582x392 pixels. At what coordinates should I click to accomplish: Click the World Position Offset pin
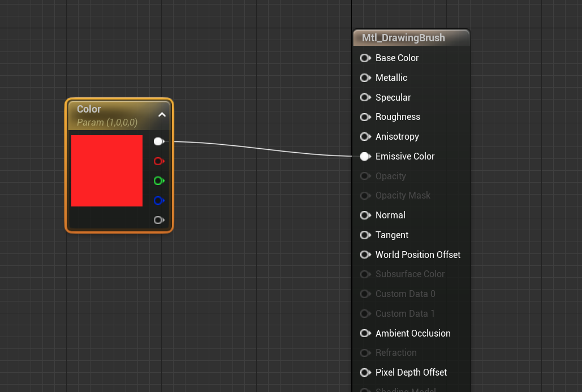pos(365,255)
